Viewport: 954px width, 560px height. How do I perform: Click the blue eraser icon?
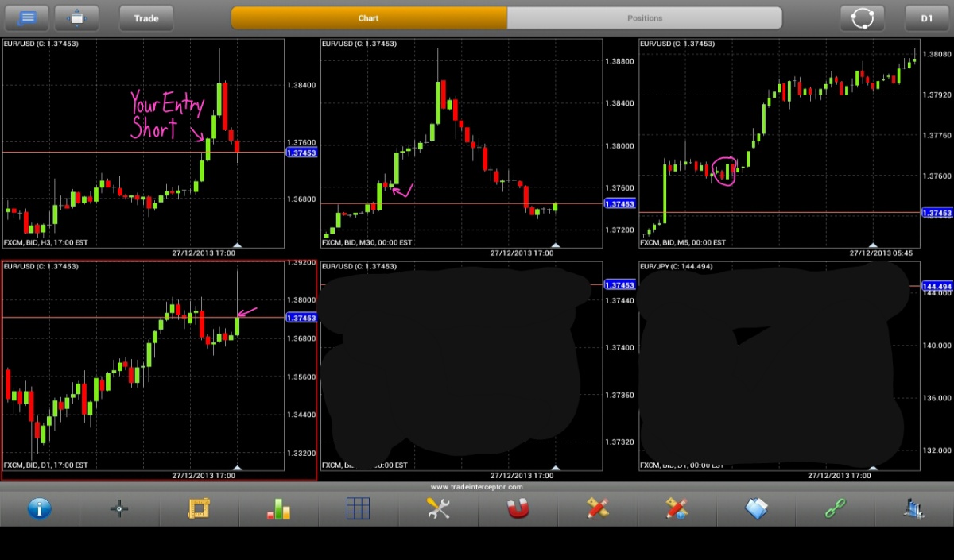tap(756, 508)
